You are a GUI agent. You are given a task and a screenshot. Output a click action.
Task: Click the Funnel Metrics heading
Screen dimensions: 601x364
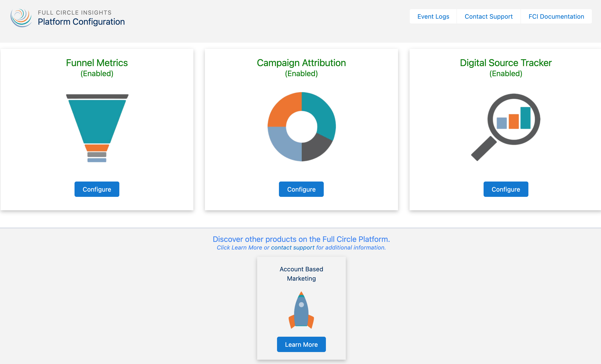coord(97,63)
